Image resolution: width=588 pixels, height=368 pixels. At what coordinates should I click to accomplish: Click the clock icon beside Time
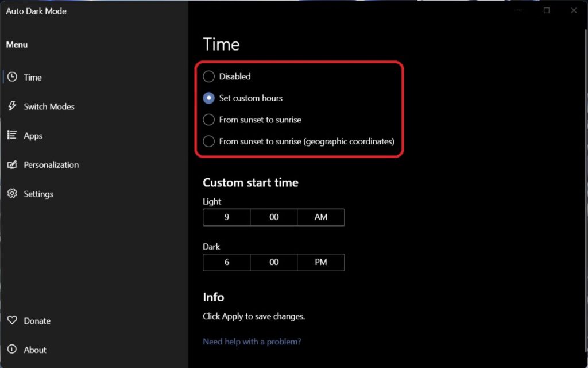click(x=13, y=77)
